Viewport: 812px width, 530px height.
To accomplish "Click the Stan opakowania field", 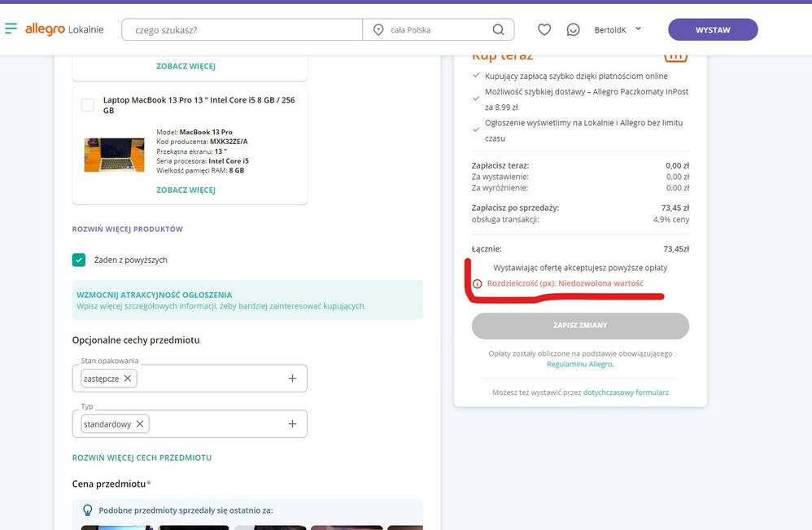I will (x=190, y=379).
